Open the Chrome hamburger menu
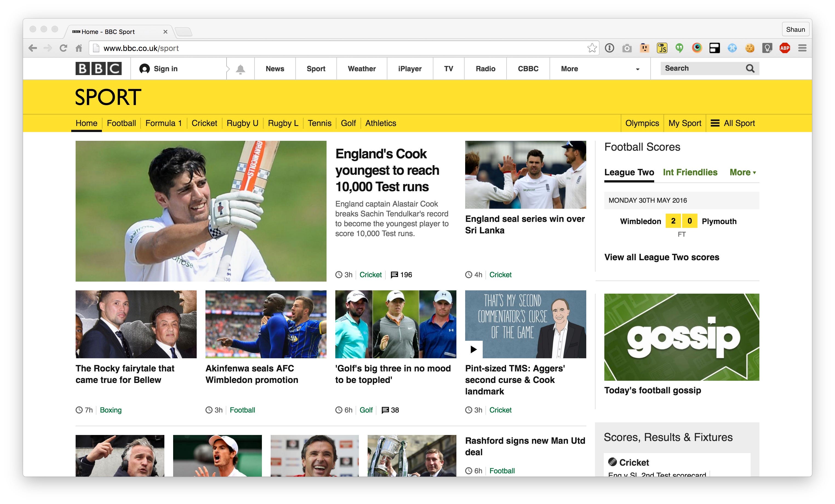 click(x=802, y=48)
